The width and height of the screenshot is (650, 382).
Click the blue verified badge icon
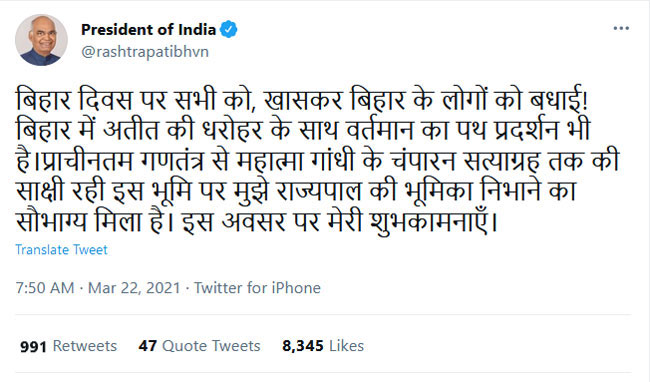(228, 29)
